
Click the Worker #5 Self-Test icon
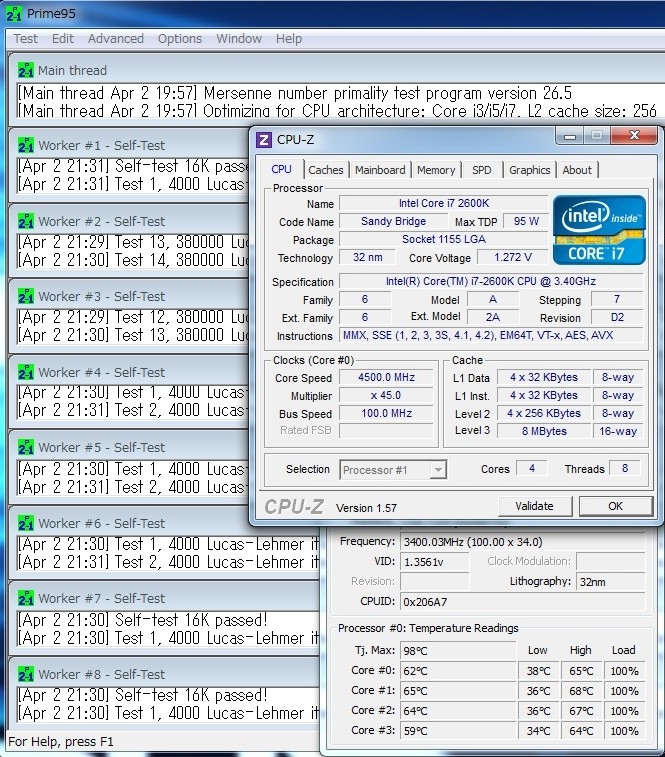click(26, 447)
